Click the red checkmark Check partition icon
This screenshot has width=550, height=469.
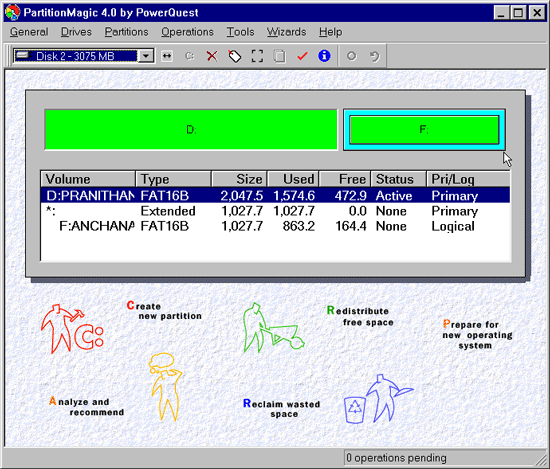302,56
